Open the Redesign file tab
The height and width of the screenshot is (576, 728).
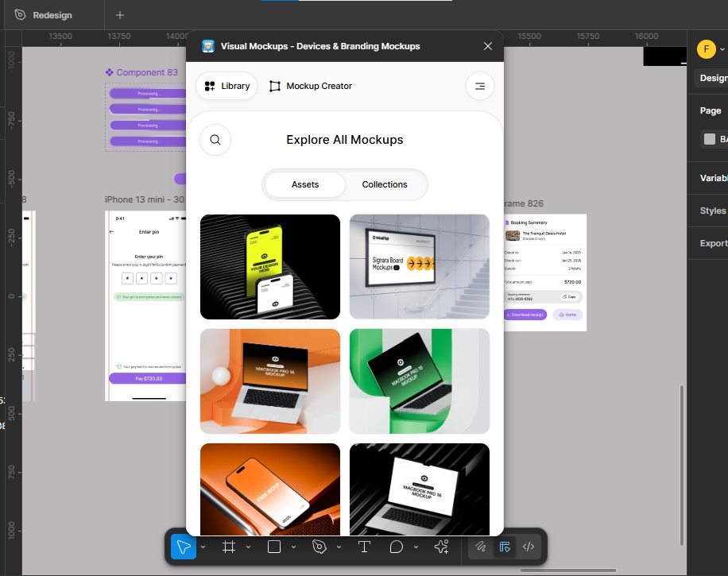[52, 15]
